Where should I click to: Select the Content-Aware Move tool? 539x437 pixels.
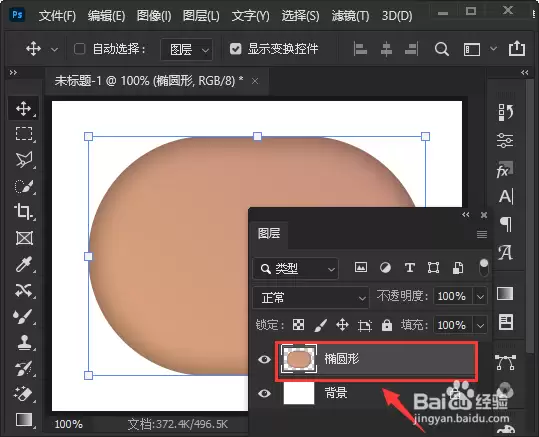coord(23,291)
